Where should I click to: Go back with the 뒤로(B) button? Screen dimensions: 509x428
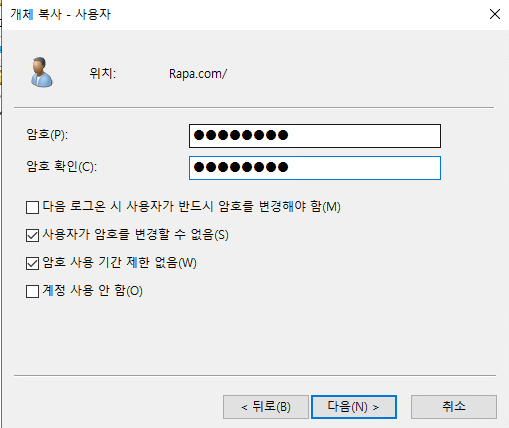[266, 407]
